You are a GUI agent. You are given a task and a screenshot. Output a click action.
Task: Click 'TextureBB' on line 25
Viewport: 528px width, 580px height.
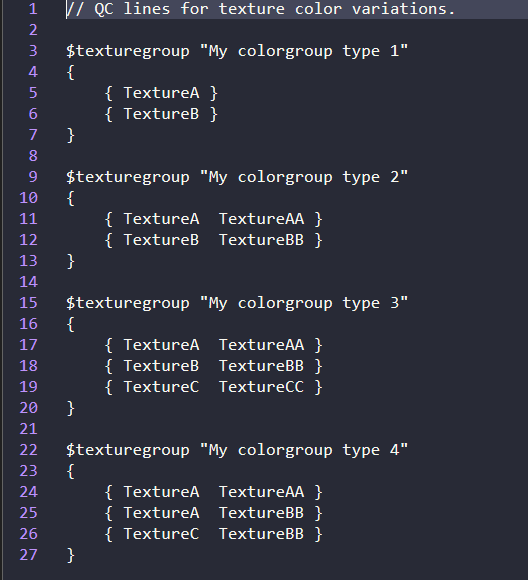point(262,513)
